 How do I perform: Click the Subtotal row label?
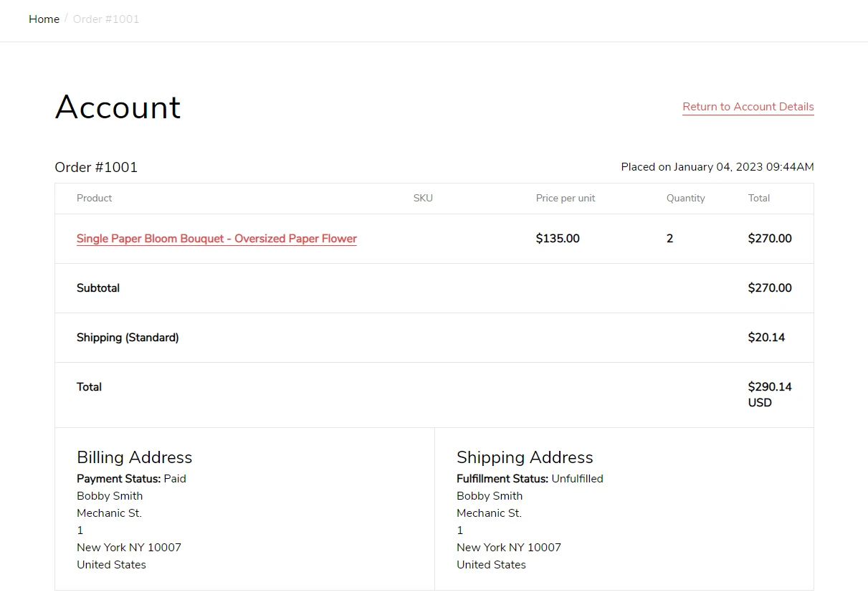[x=98, y=288]
